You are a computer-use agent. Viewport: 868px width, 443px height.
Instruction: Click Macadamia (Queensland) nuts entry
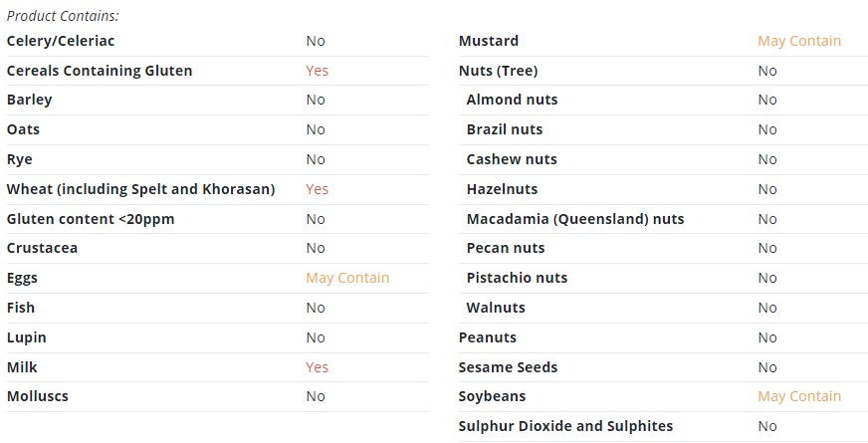[x=575, y=219]
